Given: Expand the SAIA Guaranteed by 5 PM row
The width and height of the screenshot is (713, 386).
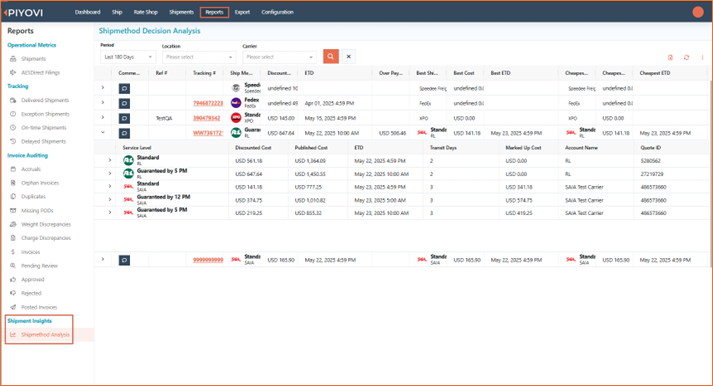Looking at the screenshot, I should pyautogui.click(x=110, y=212).
